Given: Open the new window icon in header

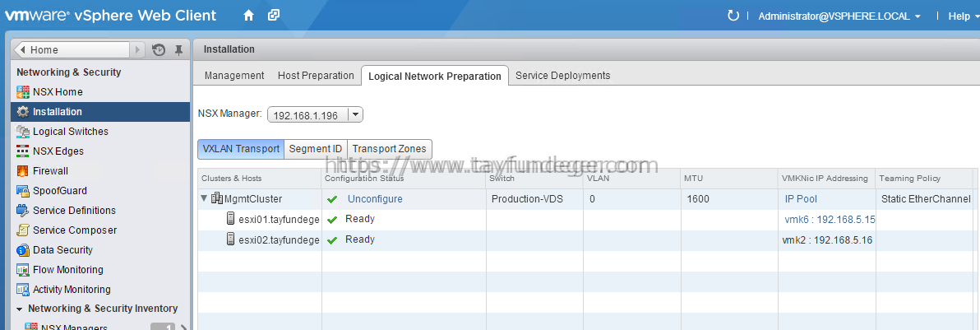Looking at the screenshot, I should click(273, 16).
